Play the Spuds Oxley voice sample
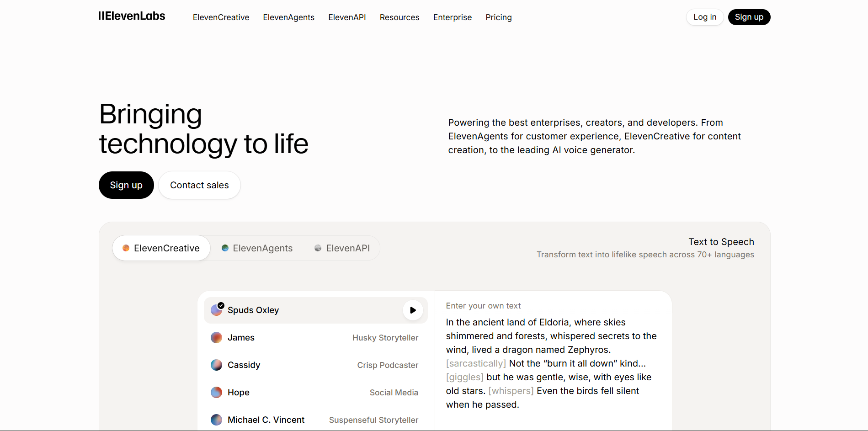The height and width of the screenshot is (431, 868). pos(412,310)
